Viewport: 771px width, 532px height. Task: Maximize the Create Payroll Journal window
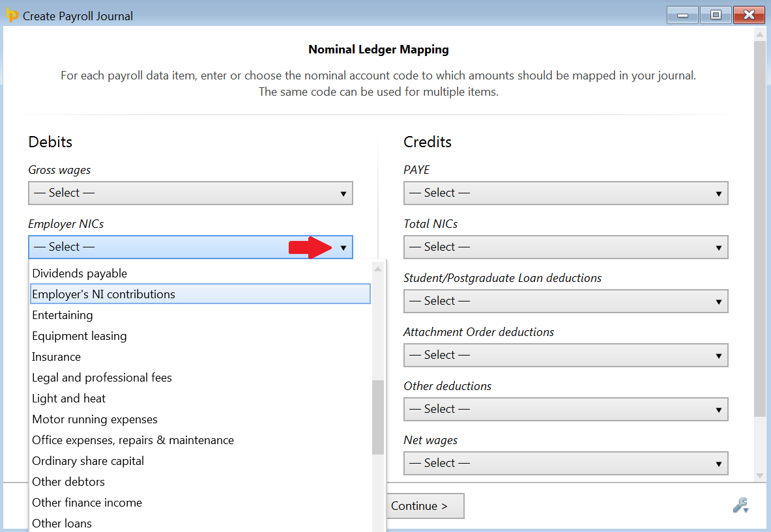[716, 15]
